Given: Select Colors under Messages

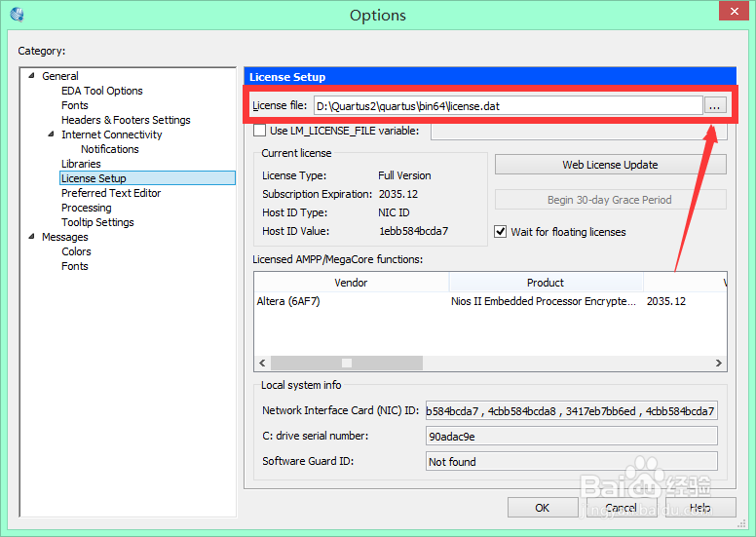Looking at the screenshot, I should pyautogui.click(x=76, y=251).
